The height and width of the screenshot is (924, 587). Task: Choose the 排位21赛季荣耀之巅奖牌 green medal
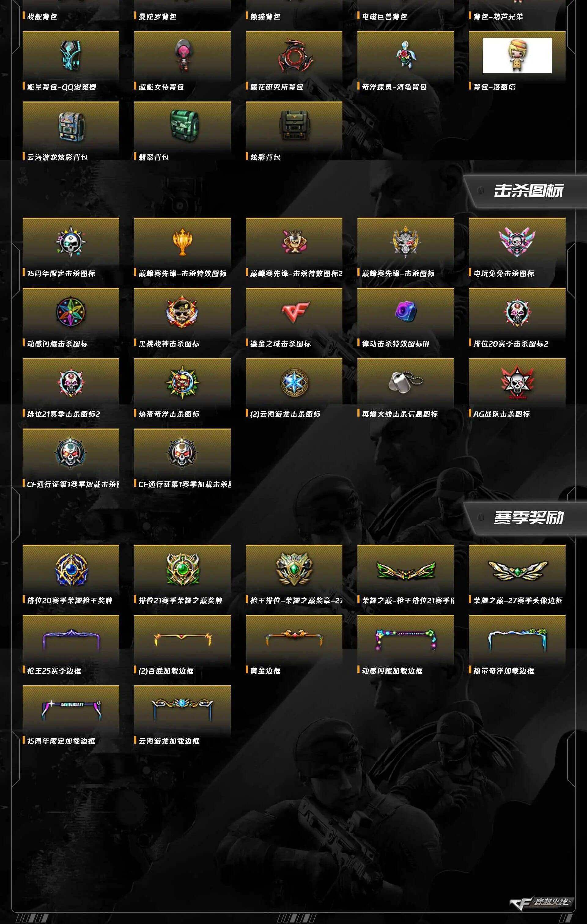coord(182,569)
